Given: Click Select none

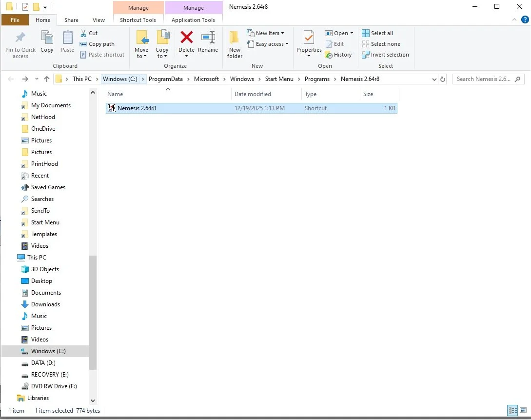Looking at the screenshot, I should point(381,44).
